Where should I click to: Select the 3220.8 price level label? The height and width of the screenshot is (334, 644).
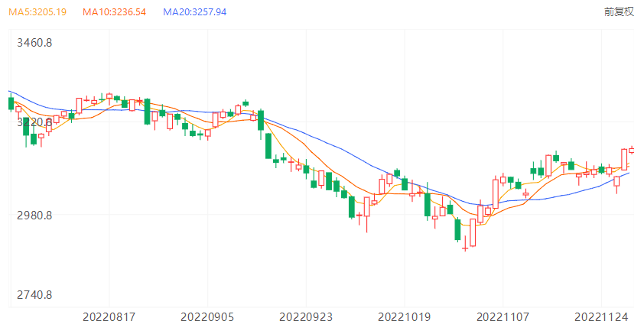point(34,122)
